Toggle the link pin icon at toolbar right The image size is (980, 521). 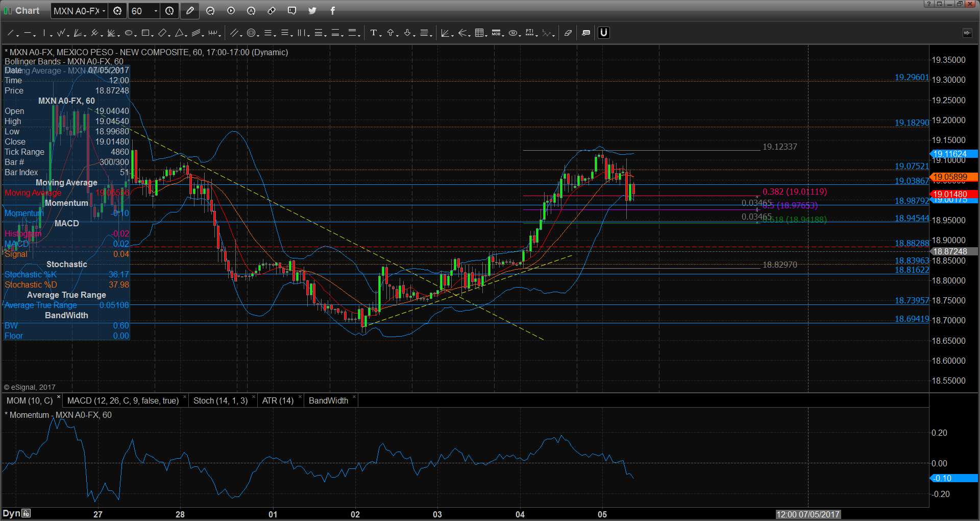(x=967, y=33)
